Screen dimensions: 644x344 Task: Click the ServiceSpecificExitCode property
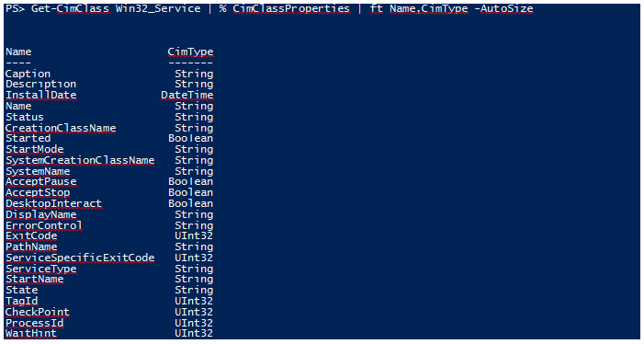pyautogui.click(x=80, y=258)
